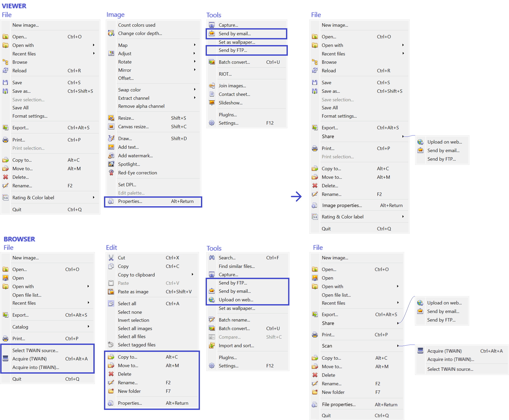Click the Slideshow icon in Tools menu

(212, 103)
